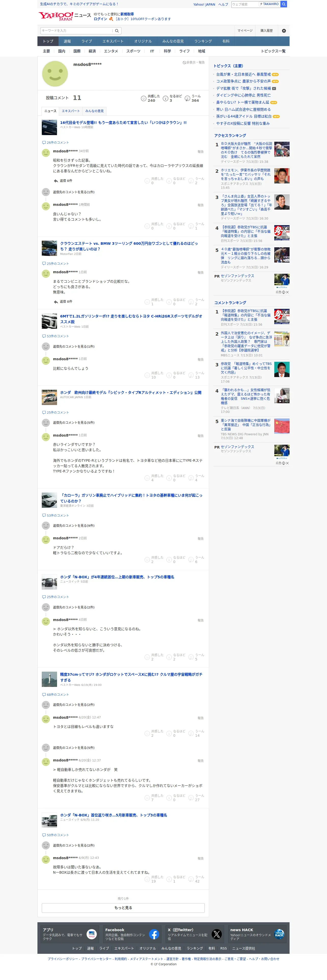Click the ウェブ検索 input field

245,4
